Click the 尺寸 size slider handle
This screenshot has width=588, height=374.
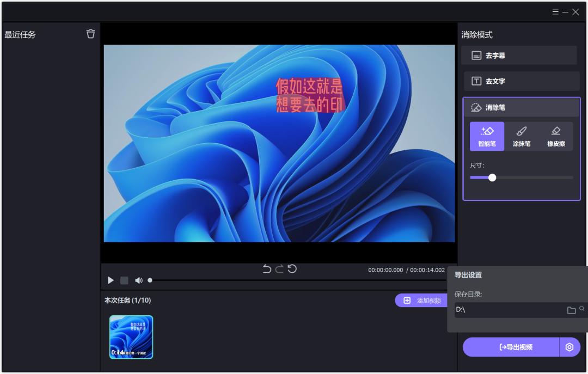492,178
